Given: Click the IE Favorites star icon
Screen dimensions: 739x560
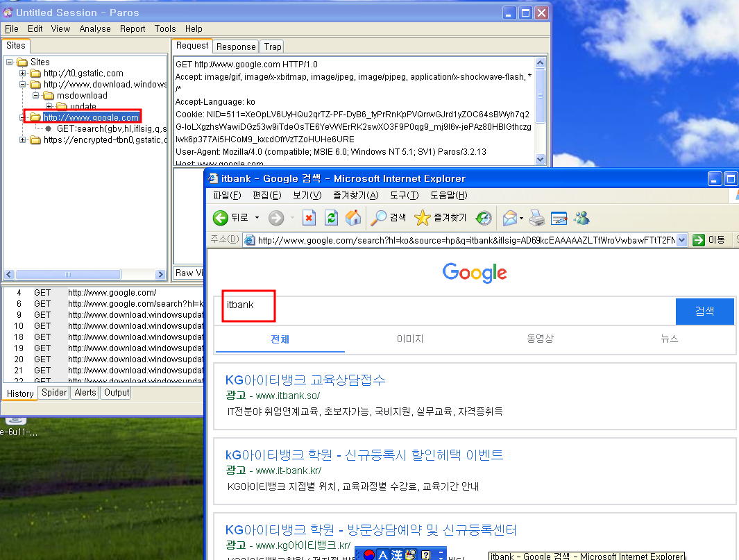Looking at the screenshot, I should click(x=423, y=218).
